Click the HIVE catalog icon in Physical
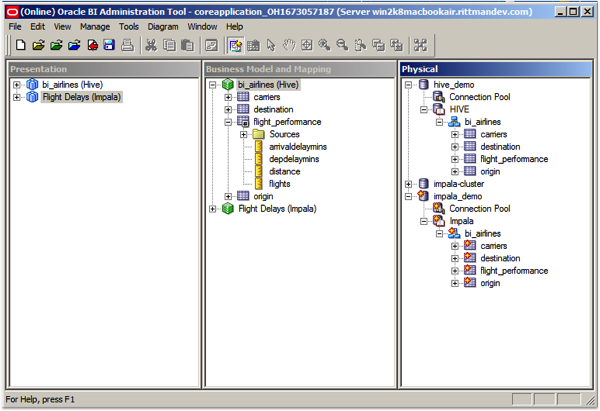 [x=439, y=109]
